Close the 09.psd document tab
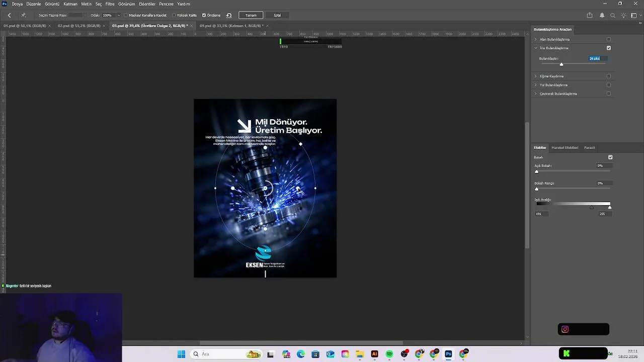This screenshot has width=644, height=362. [x=267, y=26]
